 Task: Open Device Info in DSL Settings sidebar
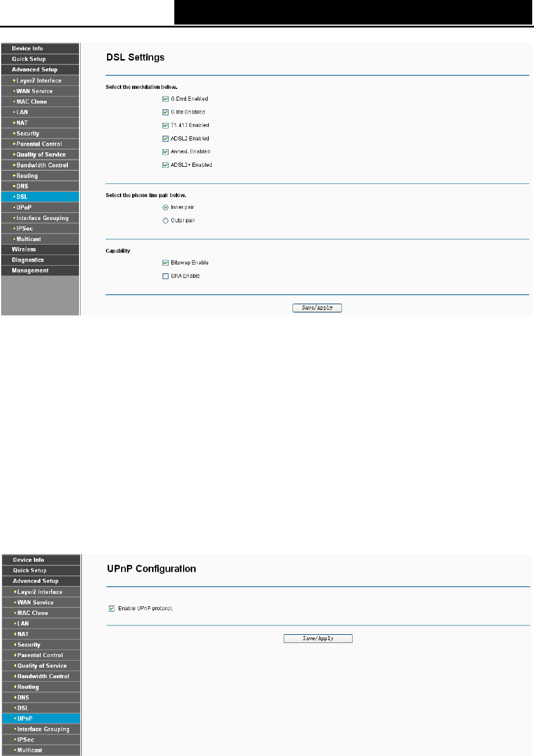point(40,49)
